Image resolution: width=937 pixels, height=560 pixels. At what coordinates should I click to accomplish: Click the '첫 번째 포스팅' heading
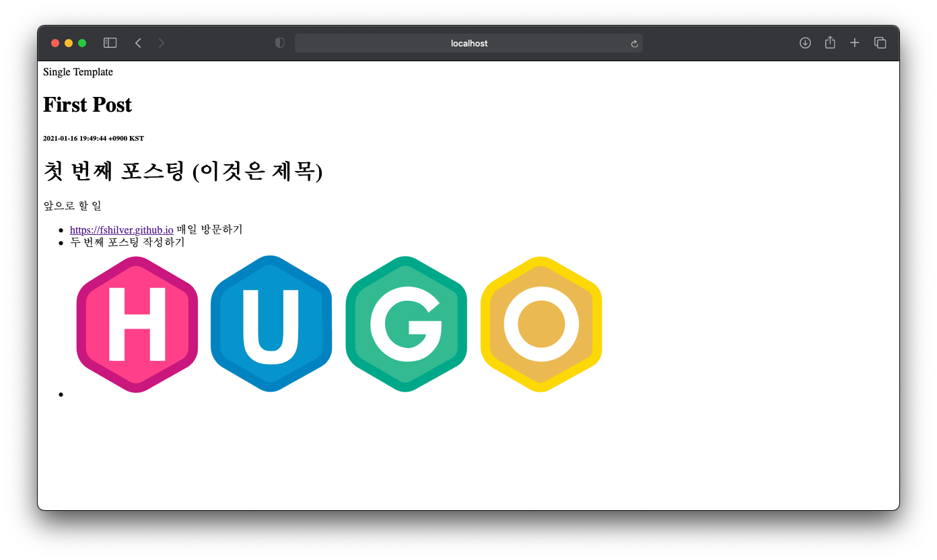coord(183,172)
